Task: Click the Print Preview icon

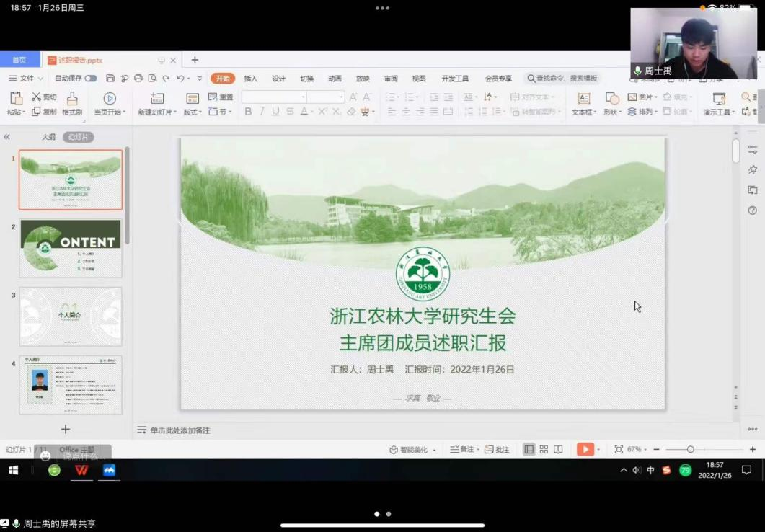Action: tap(152, 78)
